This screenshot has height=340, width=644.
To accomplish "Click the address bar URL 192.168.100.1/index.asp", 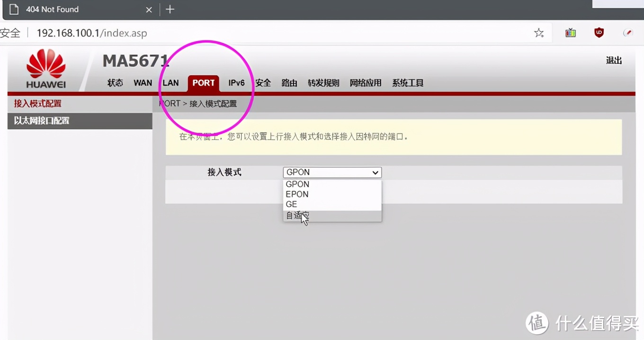I will tap(92, 33).
